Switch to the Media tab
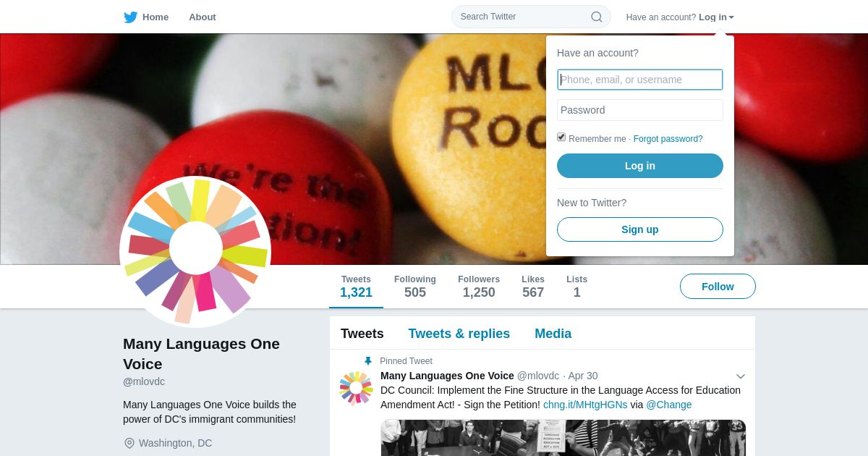The image size is (868, 456). tap(553, 334)
